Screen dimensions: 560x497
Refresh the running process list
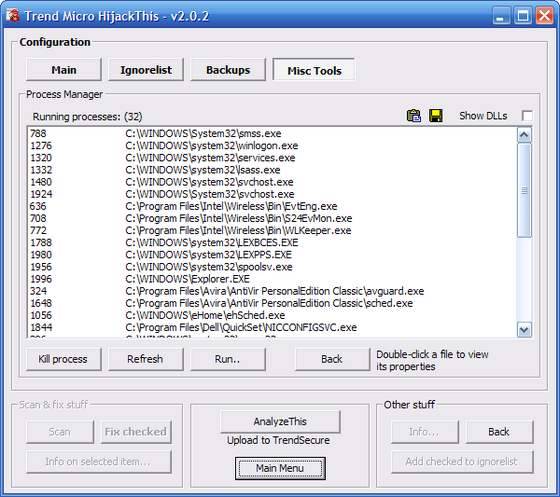point(145,359)
